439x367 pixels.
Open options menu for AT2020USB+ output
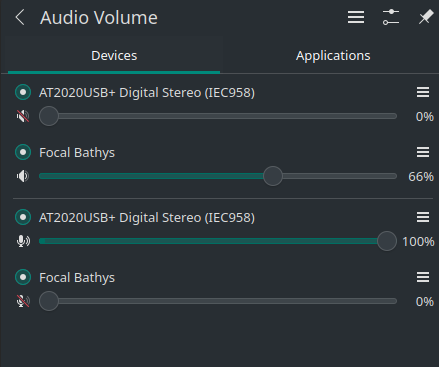423,92
